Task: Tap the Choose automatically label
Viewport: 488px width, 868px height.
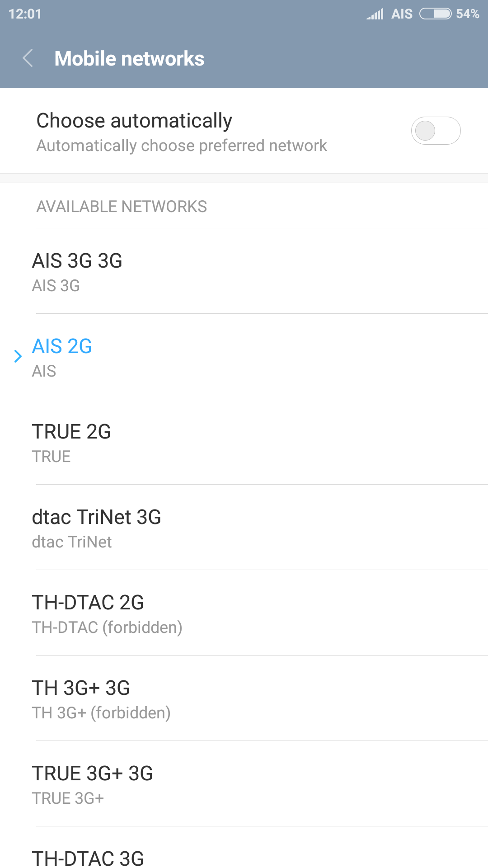Action: coord(134,121)
